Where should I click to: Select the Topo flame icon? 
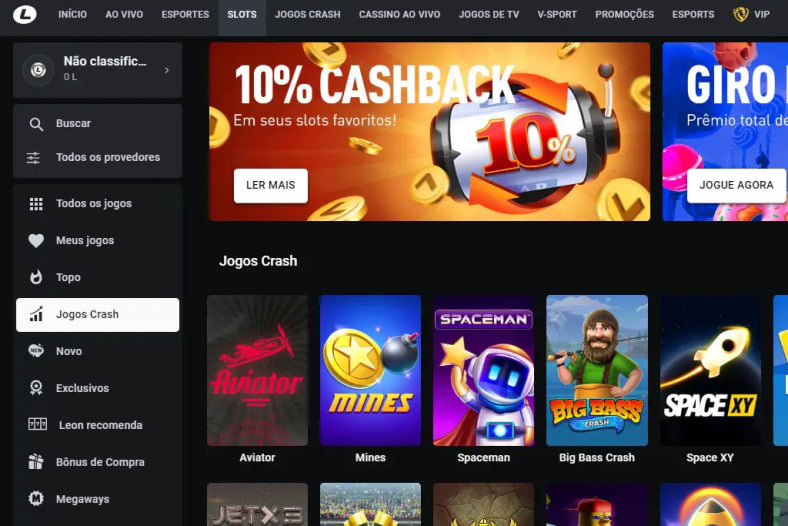click(x=36, y=277)
